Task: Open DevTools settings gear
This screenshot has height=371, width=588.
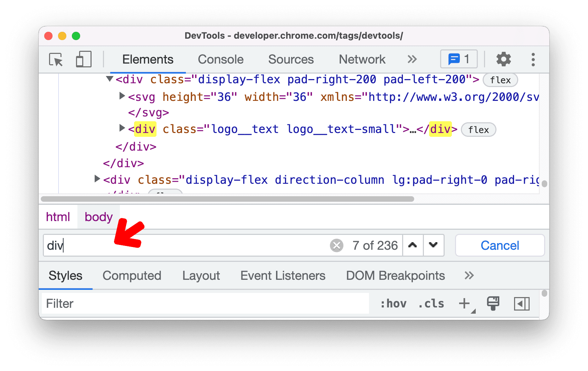Action: 503,59
